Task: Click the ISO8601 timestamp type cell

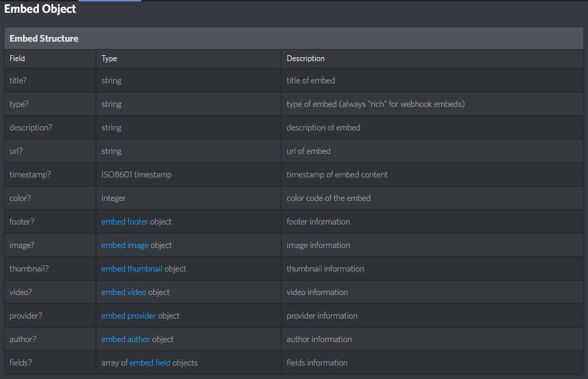Action: click(136, 175)
